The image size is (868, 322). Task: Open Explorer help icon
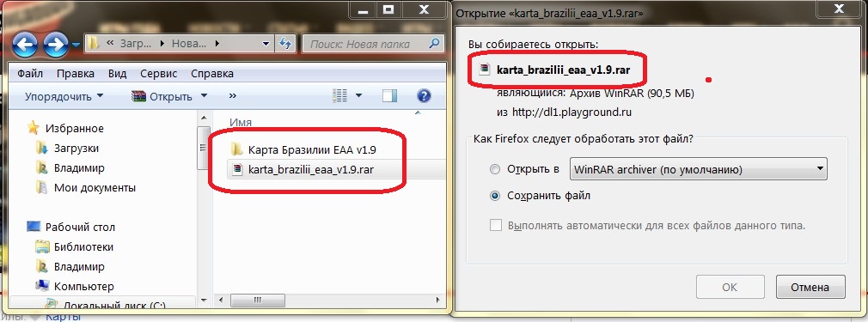point(424,95)
